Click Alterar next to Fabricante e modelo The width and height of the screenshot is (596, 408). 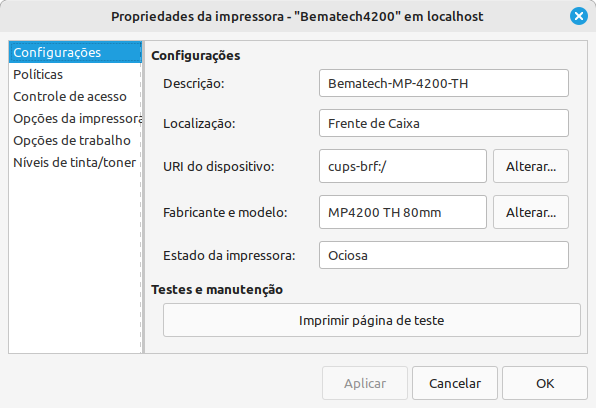[x=531, y=212]
